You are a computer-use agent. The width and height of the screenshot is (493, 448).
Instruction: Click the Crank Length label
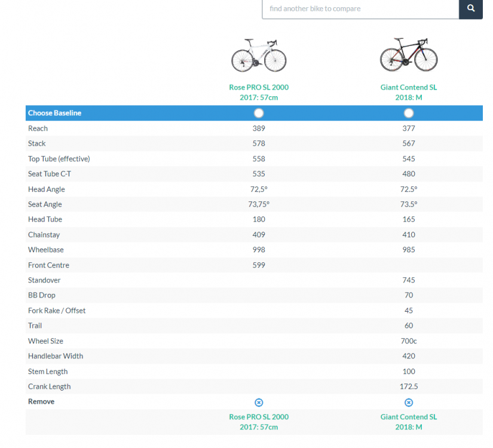coord(49,386)
